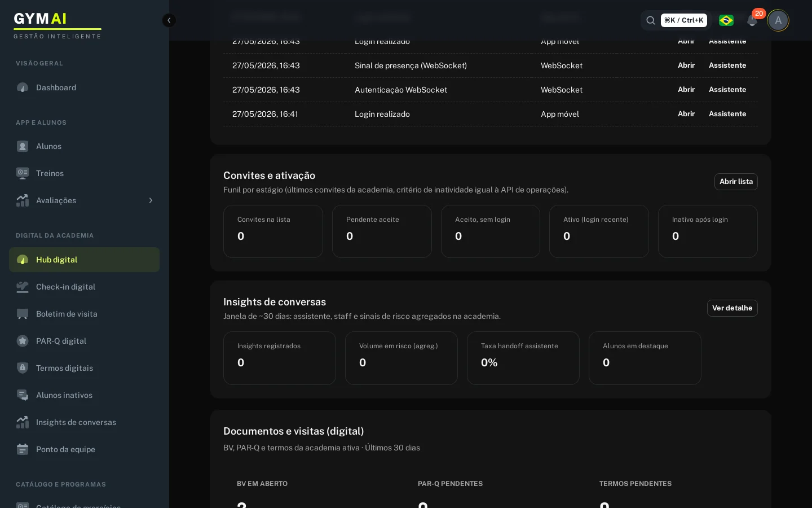Click Assistente on Sinal de presença row

[x=727, y=65]
